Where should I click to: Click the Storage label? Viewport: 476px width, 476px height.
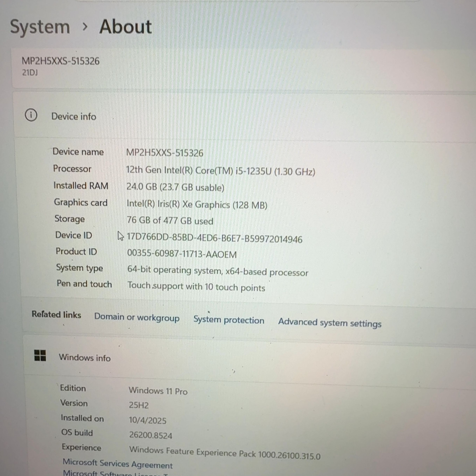pyautogui.click(x=70, y=219)
